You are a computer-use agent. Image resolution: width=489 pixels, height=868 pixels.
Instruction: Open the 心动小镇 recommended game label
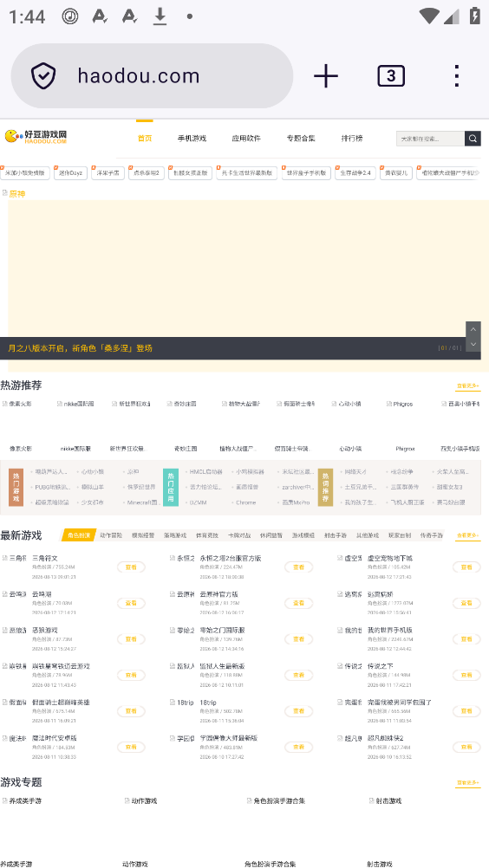[x=350, y=449]
